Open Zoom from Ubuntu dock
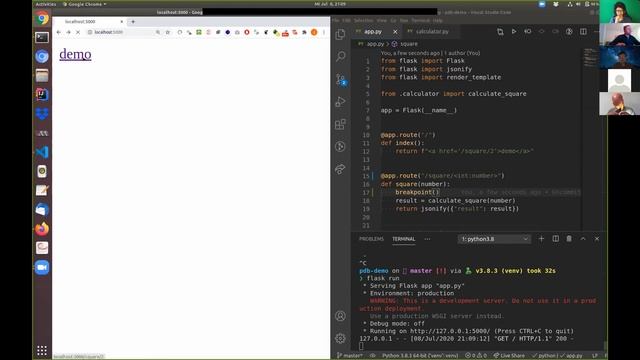Viewport: 640px width, 360px height. coord(42,267)
